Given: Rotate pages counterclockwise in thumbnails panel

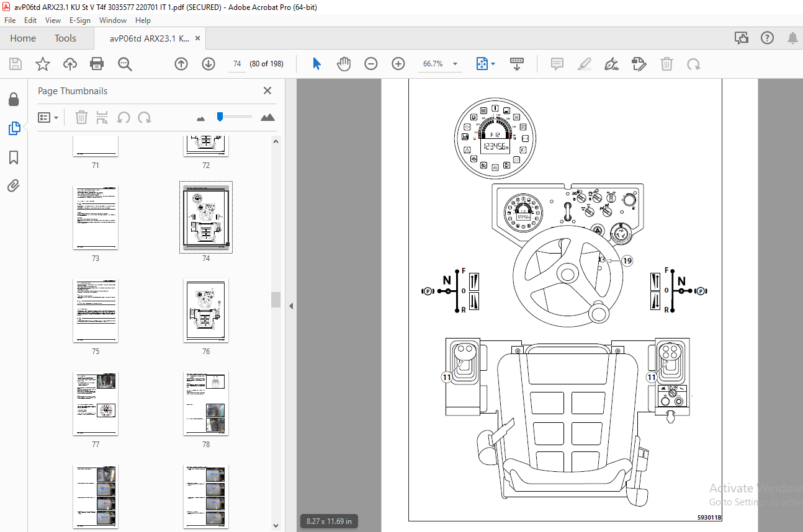Looking at the screenshot, I should (123, 117).
